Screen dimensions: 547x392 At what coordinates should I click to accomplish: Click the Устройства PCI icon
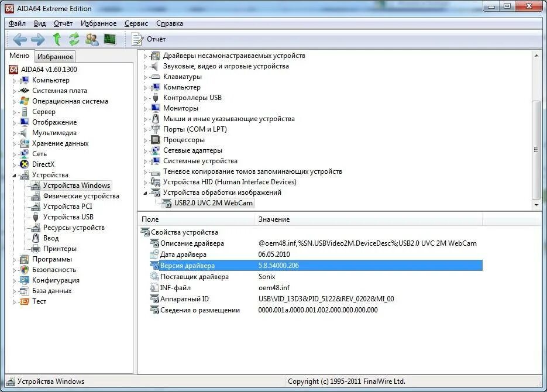click(36, 207)
